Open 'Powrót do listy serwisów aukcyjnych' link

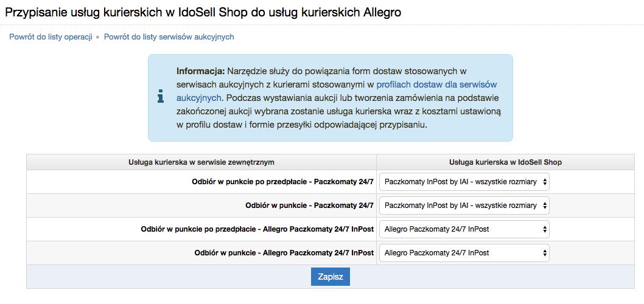click(169, 37)
